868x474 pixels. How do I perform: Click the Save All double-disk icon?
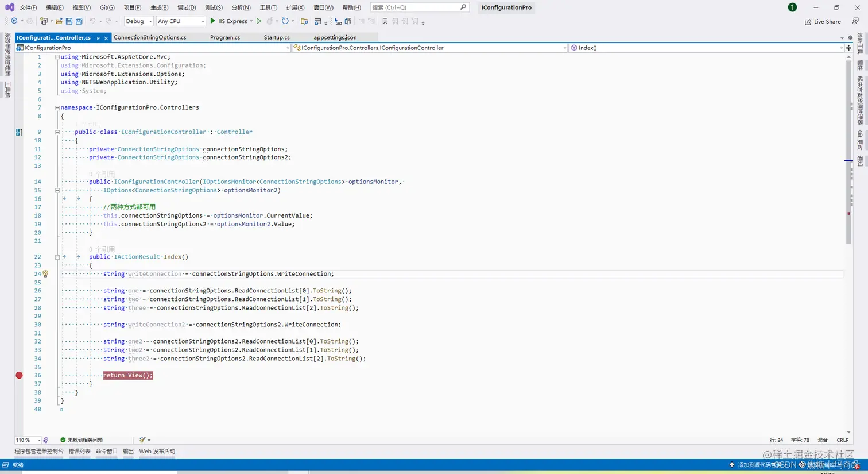tap(79, 21)
